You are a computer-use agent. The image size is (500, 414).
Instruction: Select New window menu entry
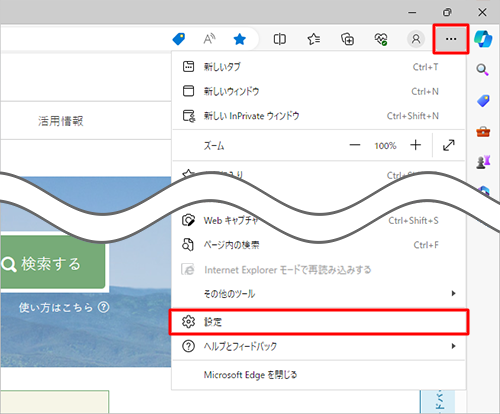(318, 91)
